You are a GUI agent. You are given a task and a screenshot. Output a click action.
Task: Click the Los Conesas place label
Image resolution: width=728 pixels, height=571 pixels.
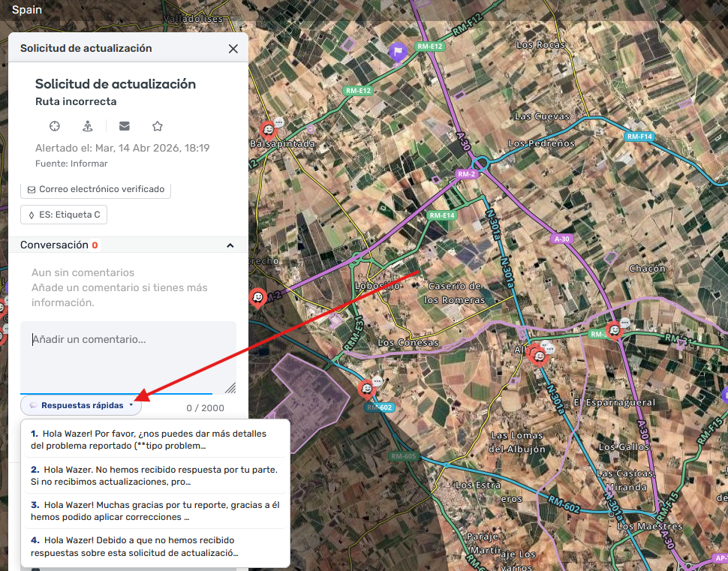tap(408, 343)
